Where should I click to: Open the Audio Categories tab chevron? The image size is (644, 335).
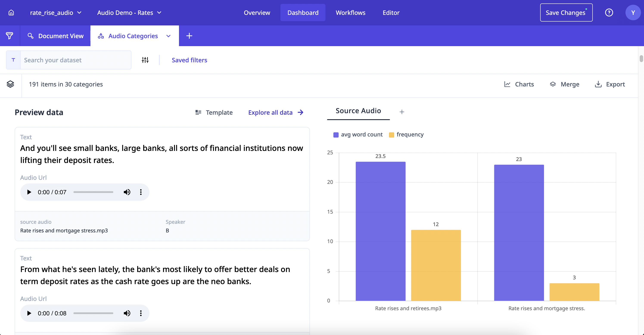(x=168, y=36)
